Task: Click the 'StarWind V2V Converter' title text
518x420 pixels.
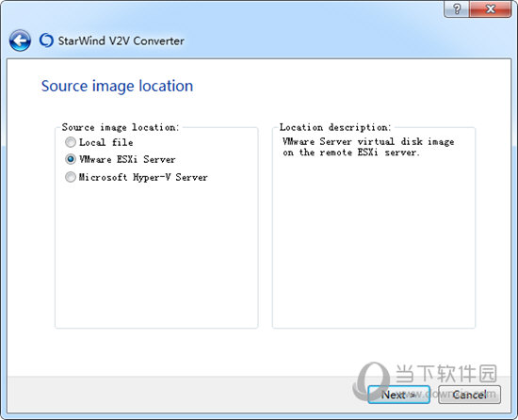Action: tap(121, 40)
